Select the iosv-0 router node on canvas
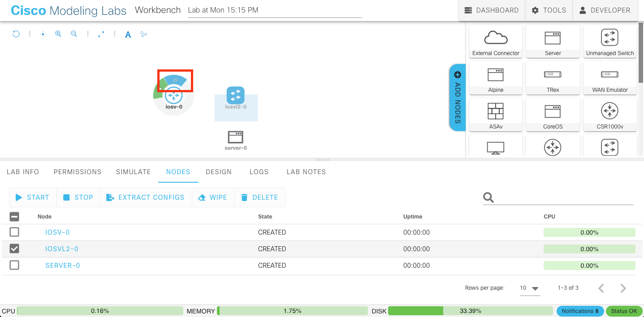This screenshot has height=317, width=644. (174, 96)
